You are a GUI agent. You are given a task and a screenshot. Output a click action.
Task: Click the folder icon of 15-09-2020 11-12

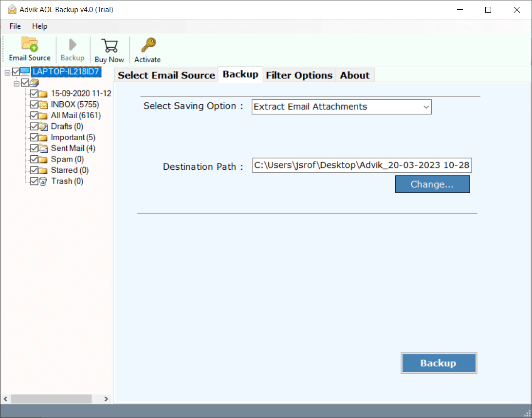[x=43, y=93]
